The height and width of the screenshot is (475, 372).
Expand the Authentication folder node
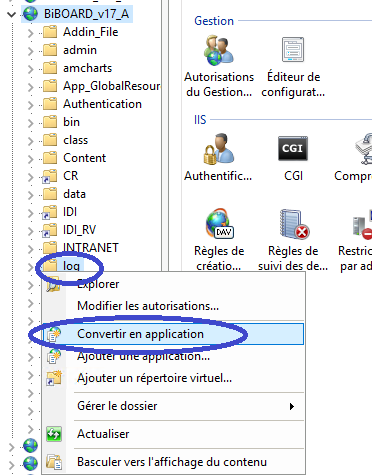coord(31,105)
